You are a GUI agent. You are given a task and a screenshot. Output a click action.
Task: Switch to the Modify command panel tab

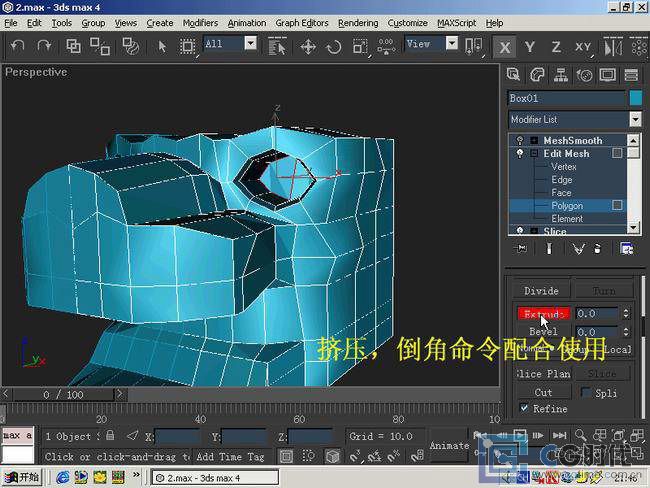pos(537,75)
